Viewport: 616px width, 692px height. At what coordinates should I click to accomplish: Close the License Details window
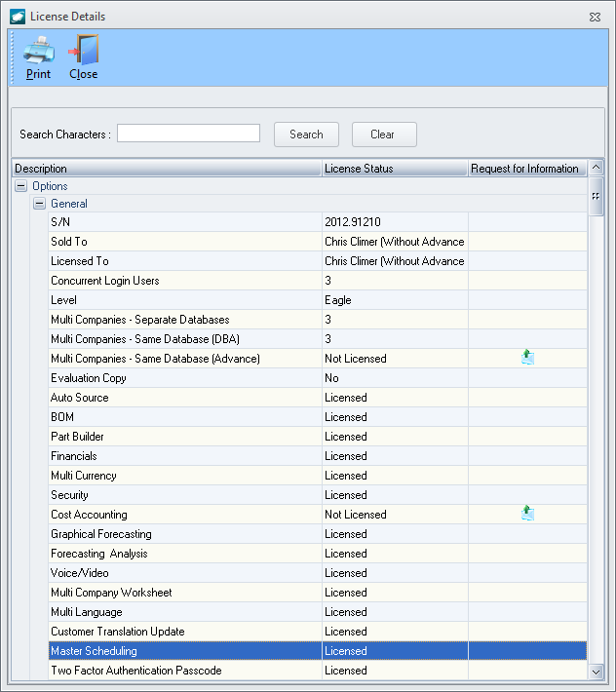coord(595,18)
